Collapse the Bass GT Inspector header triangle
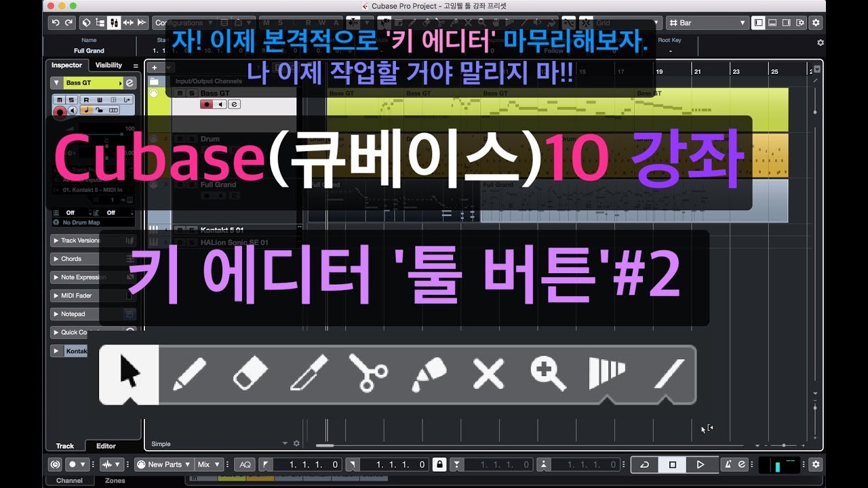Screen dimensions: 868x488 coord(57,83)
